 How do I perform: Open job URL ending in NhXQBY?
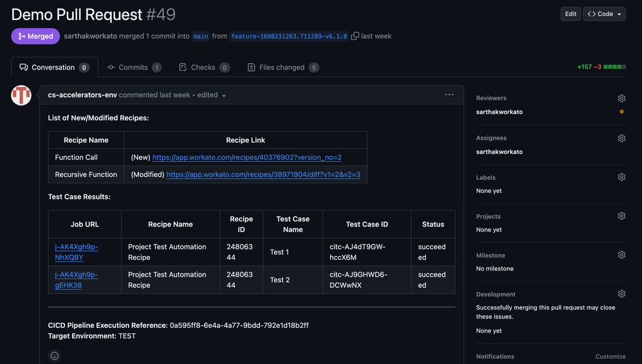(x=76, y=252)
